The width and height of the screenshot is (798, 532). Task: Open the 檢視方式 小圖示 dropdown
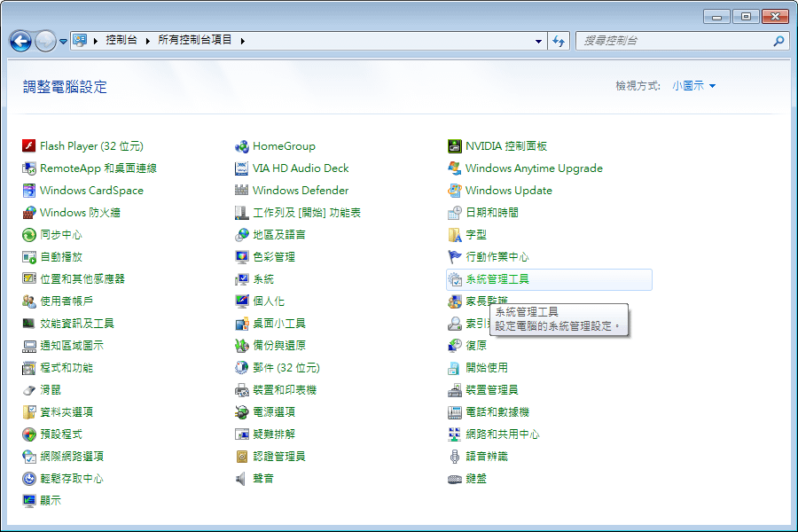click(694, 86)
